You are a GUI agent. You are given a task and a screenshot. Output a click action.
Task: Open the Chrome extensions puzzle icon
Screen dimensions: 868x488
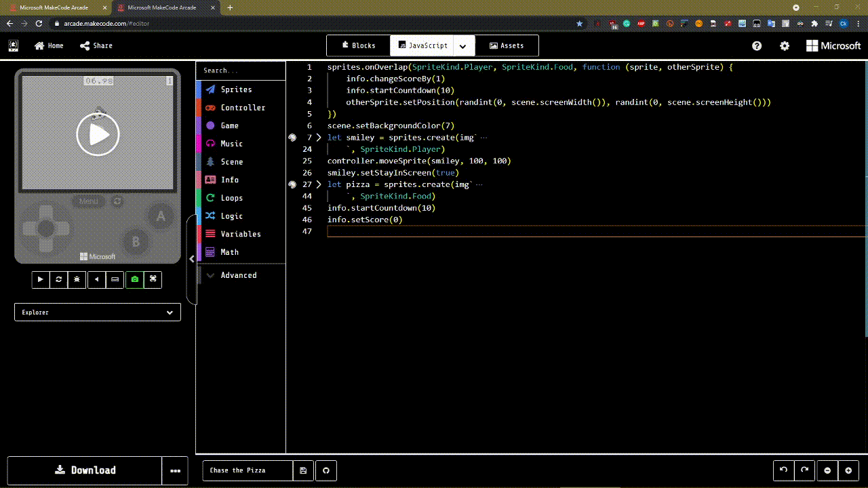(814, 23)
